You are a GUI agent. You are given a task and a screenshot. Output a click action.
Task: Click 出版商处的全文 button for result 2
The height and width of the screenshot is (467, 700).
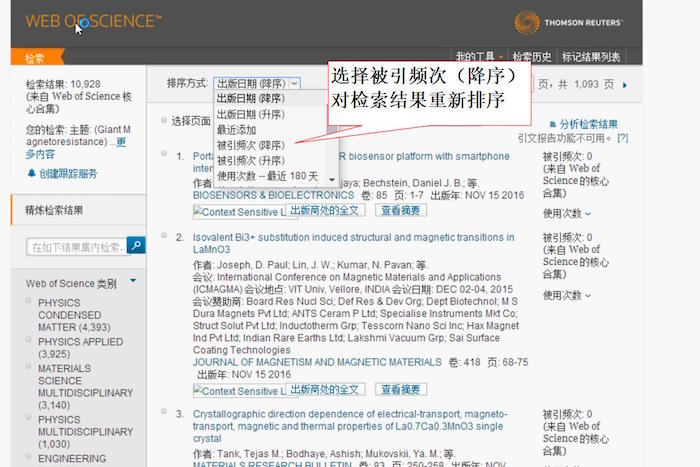coord(325,389)
